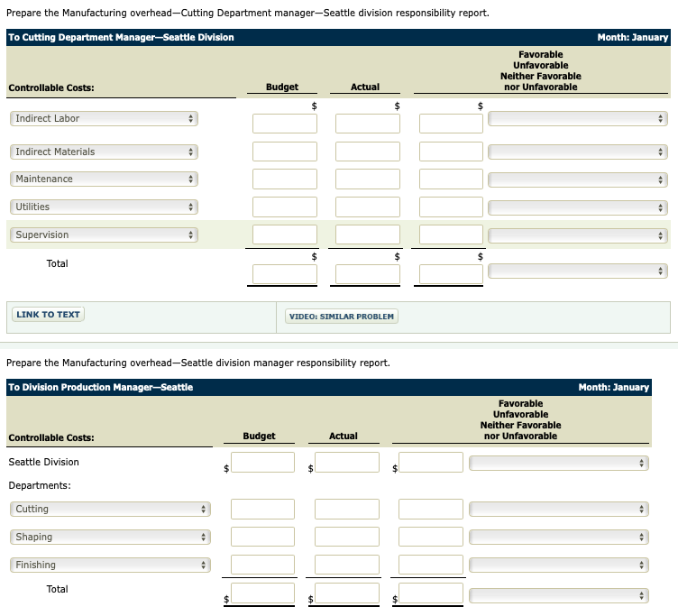
Task: Open the Indirect Labor cost dropdown
Action: pos(104,118)
